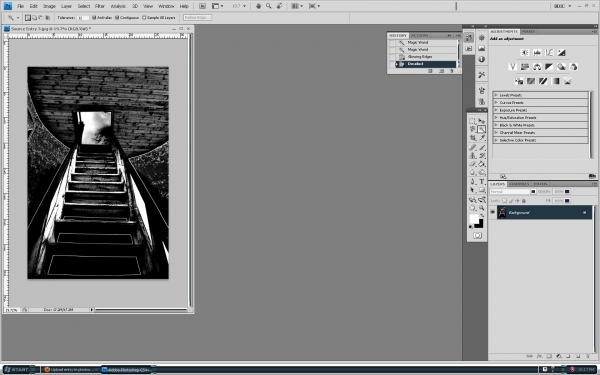Open the Layers panel Opacity dropdown arrow
This screenshot has width=600, height=375.
567,191
